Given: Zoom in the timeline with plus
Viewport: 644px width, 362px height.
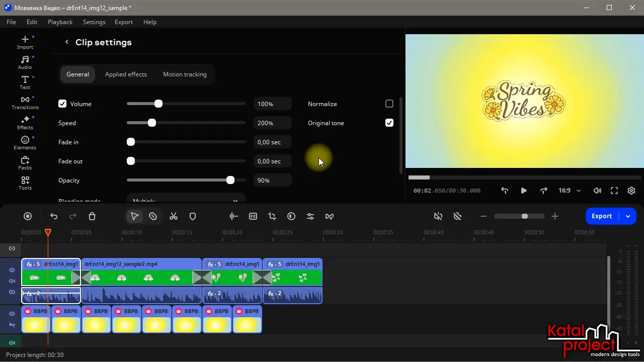Looking at the screenshot, I should [x=555, y=216].
